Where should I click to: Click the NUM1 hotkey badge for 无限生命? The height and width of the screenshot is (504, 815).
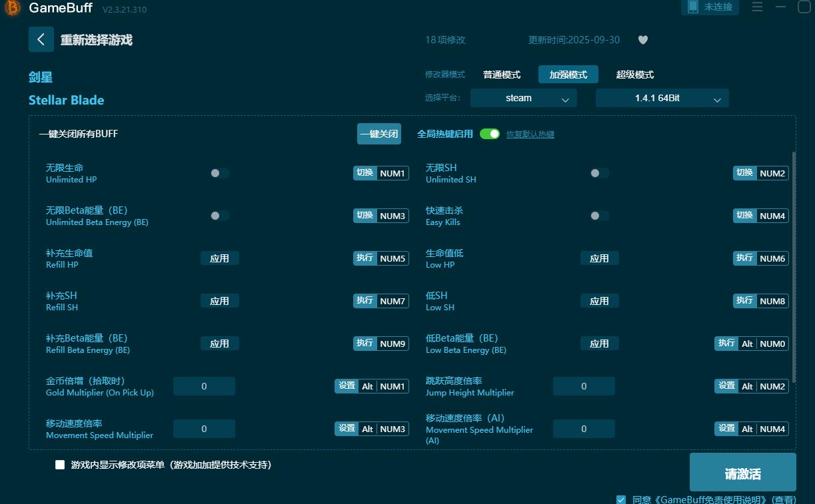[x=392, y=173]
